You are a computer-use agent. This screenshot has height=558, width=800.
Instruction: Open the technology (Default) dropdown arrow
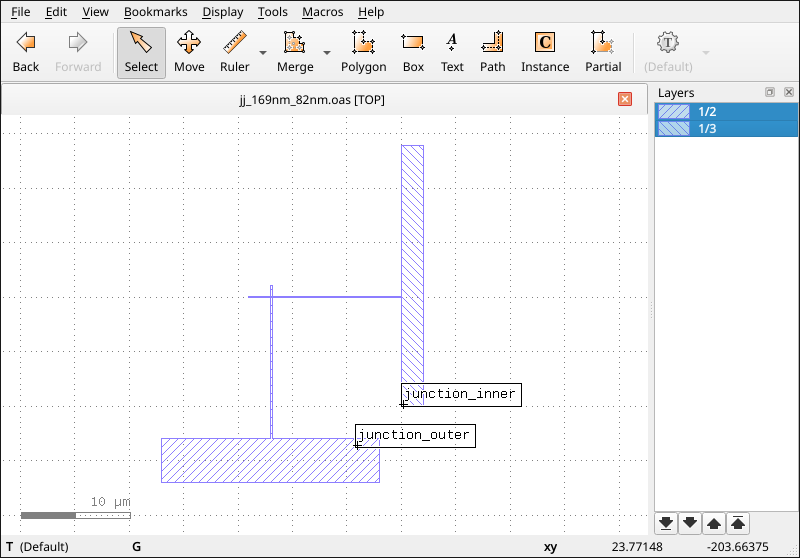point(706,53)
